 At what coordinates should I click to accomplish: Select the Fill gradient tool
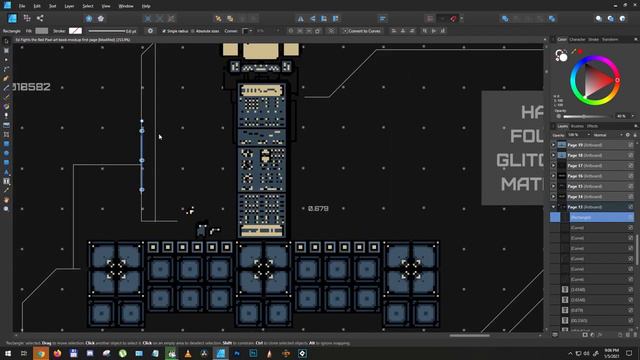(6, 106)
